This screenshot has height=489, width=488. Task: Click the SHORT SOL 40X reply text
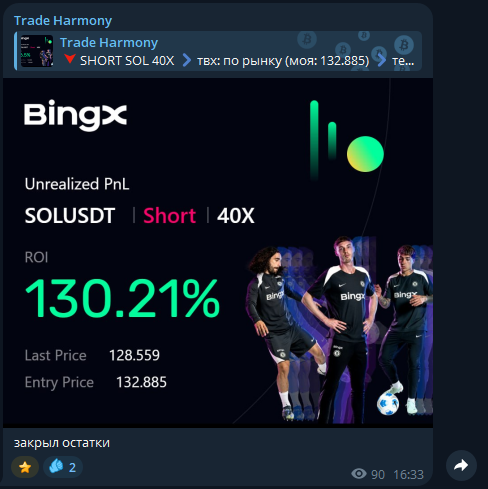tap(127, 61)
